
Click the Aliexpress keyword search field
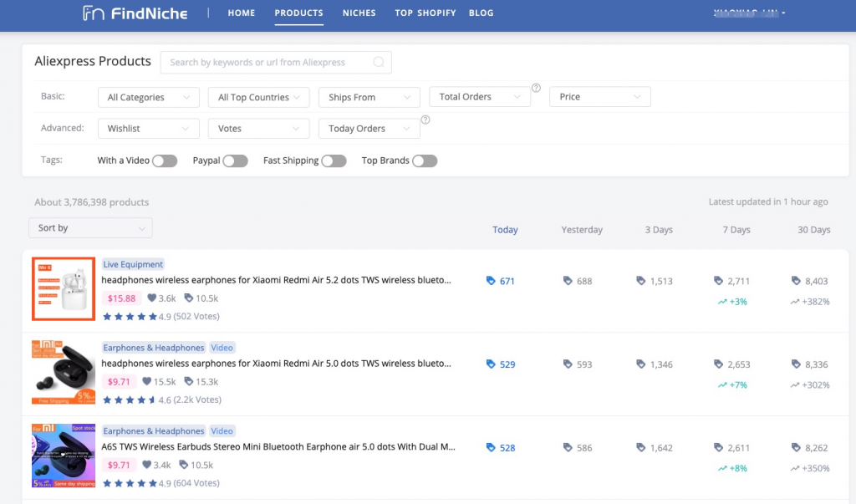click(276, 62)
